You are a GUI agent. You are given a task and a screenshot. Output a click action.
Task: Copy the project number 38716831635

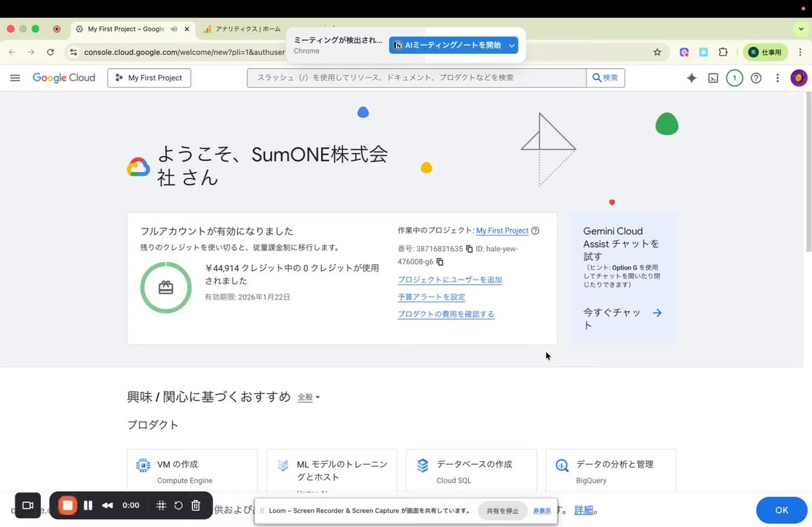pos(469,249)
